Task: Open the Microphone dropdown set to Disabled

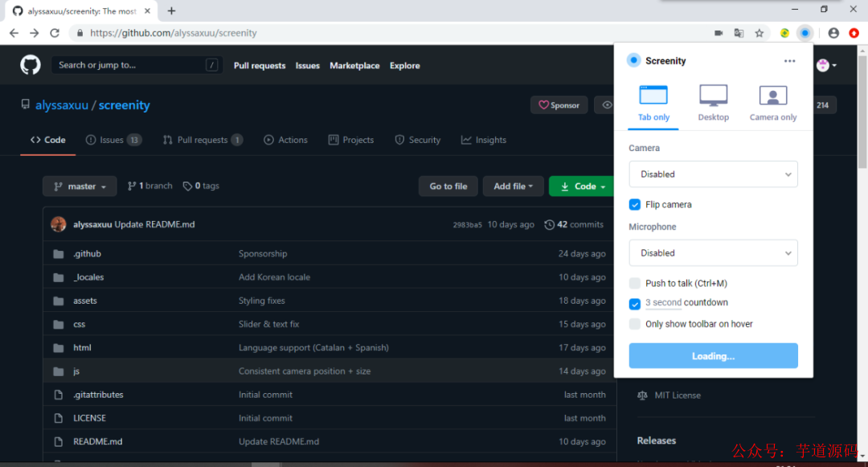Action: 713,253
